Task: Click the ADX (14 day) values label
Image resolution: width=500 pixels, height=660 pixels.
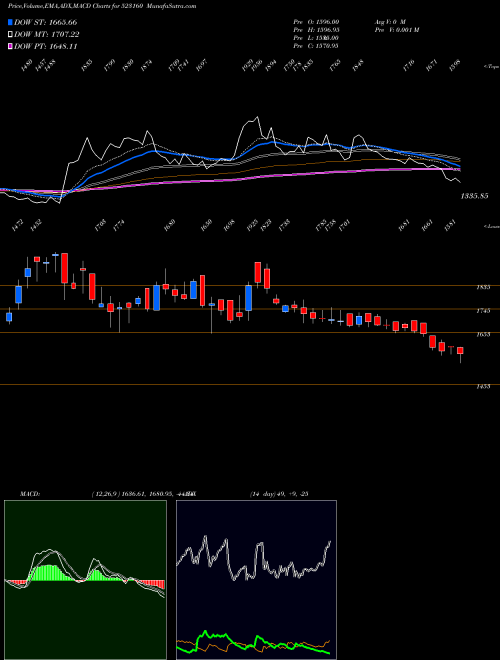Action: [x=279, y=494]
